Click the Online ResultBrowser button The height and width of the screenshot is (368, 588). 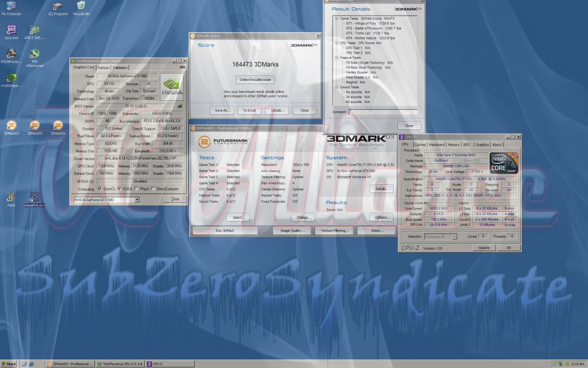256,80
